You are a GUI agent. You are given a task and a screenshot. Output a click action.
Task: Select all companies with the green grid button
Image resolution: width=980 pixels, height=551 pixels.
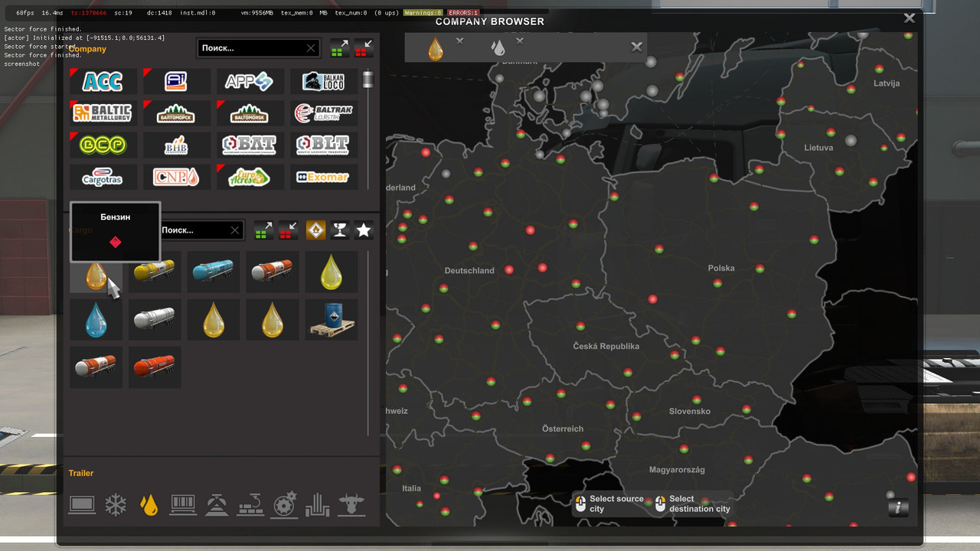point(340,48)
